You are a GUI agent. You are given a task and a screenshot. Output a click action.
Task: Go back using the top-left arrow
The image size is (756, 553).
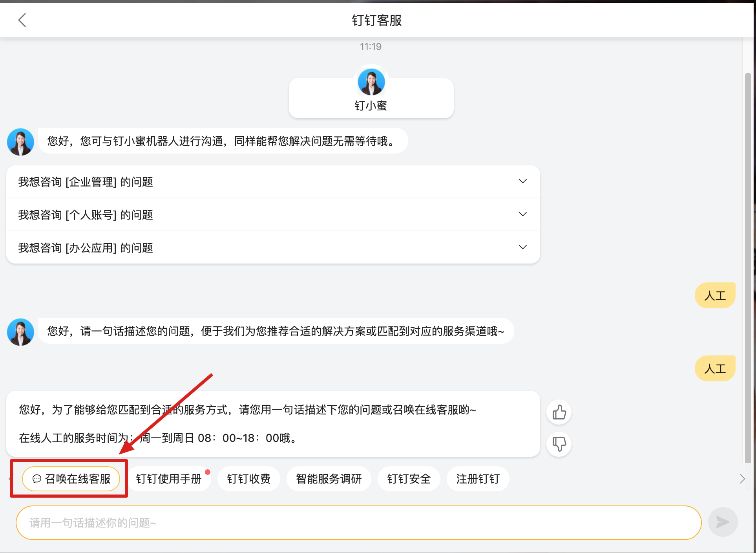22,20
